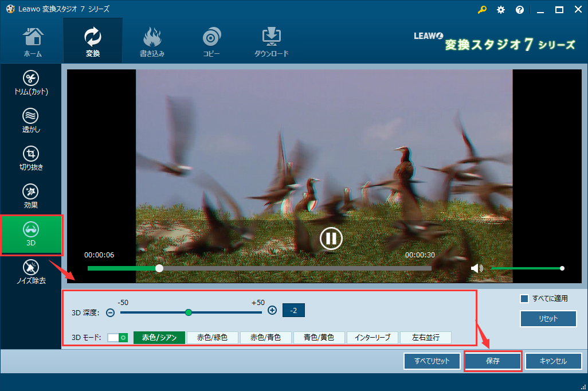Viewport: 588px width, 391px height.
Task: Open settings via the gear icon
Action: (x=501, y=10)
